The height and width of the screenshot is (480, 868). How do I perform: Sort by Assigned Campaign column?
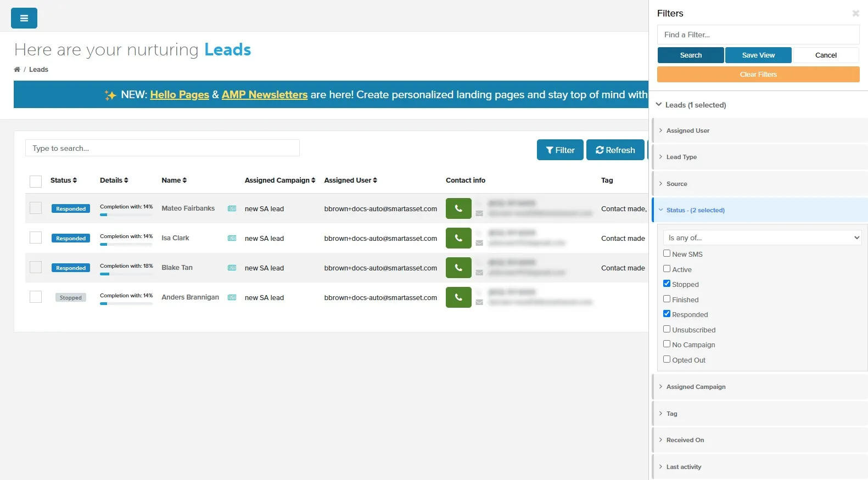(280, 180)
